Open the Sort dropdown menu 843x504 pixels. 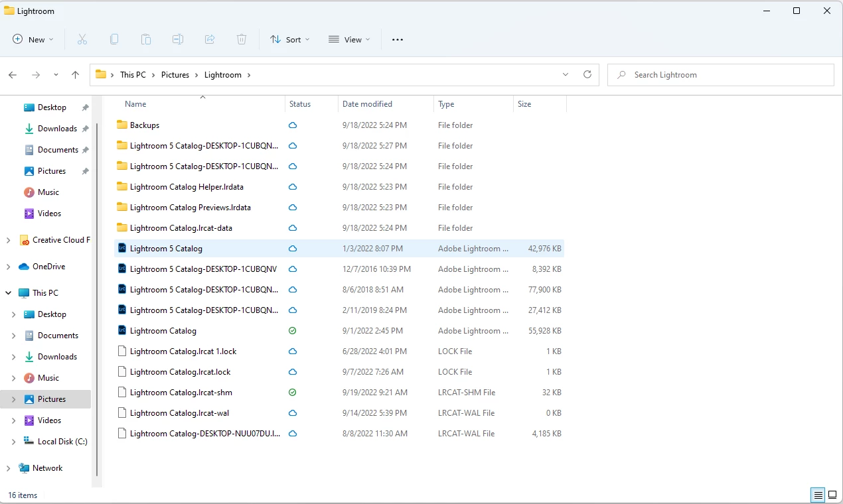(290, 40)
